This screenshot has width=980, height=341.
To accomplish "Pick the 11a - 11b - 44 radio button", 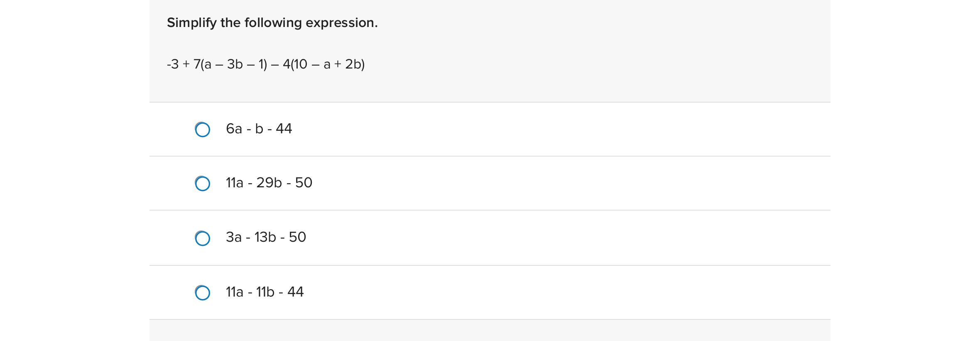I will pos(202,293).
